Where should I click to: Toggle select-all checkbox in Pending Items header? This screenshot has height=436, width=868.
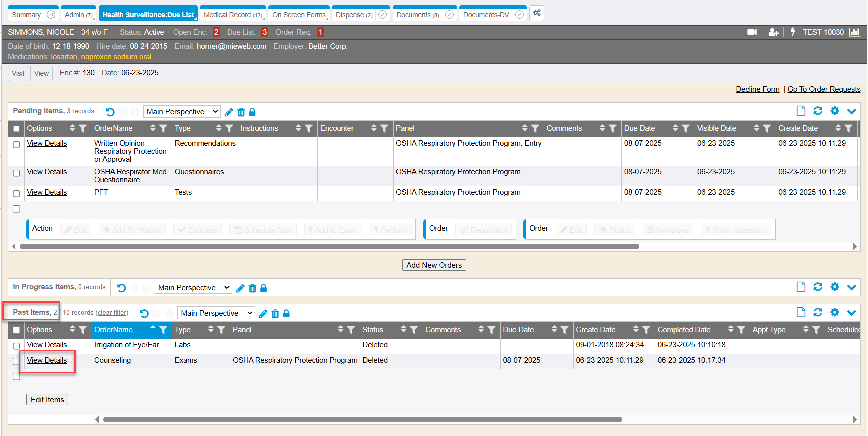coord(16,129)
